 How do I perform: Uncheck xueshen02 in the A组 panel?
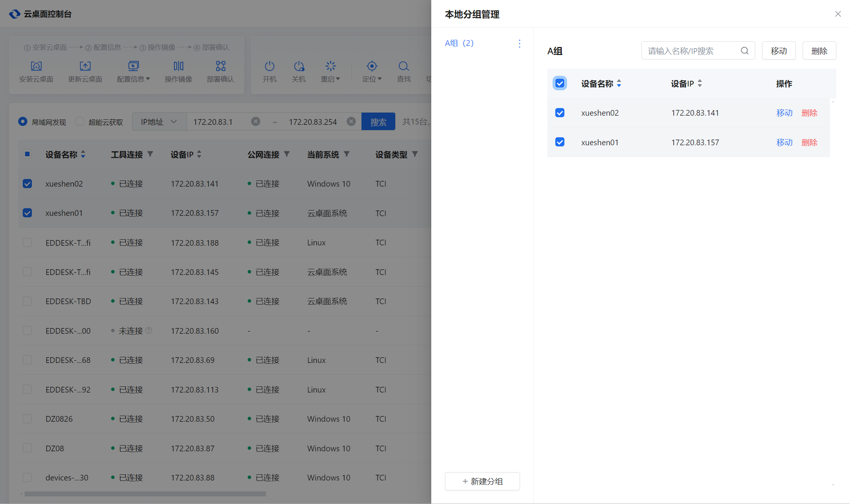pyautogui.click(x=560, y=113)
